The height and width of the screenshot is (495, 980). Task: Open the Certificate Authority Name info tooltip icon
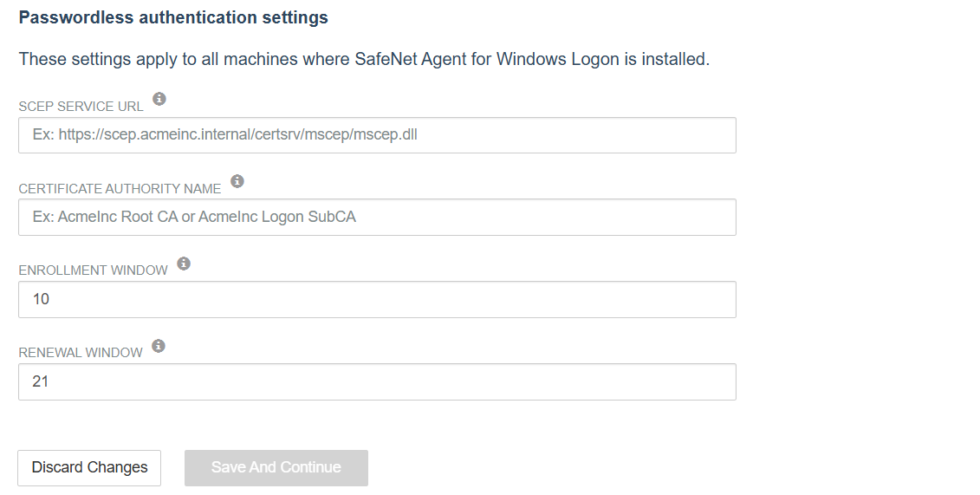237,181
